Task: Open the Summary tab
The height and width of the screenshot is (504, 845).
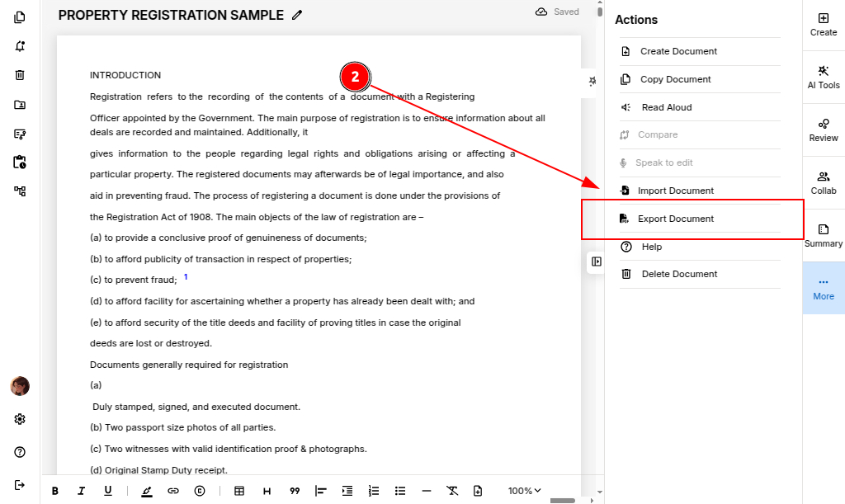Action: pos(823,235)
